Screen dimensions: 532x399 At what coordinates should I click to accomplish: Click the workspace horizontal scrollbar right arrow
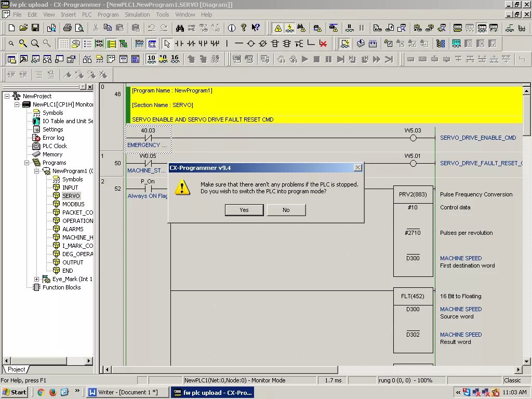coord(89,361)
